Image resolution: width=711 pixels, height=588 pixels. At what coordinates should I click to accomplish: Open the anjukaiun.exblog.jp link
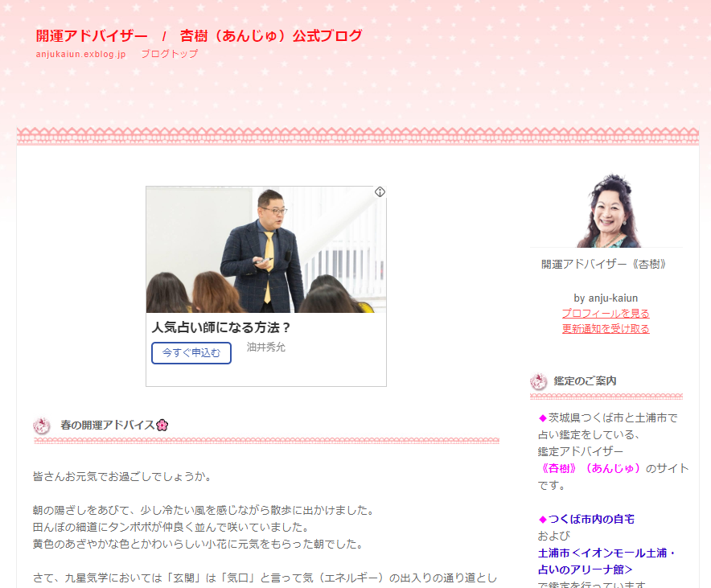[80, 54]
